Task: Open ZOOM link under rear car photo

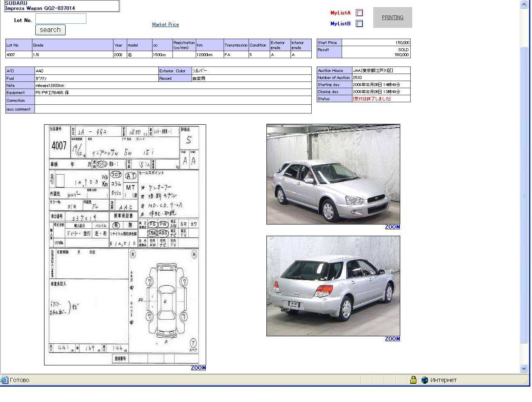Action: tap(392, 339)
